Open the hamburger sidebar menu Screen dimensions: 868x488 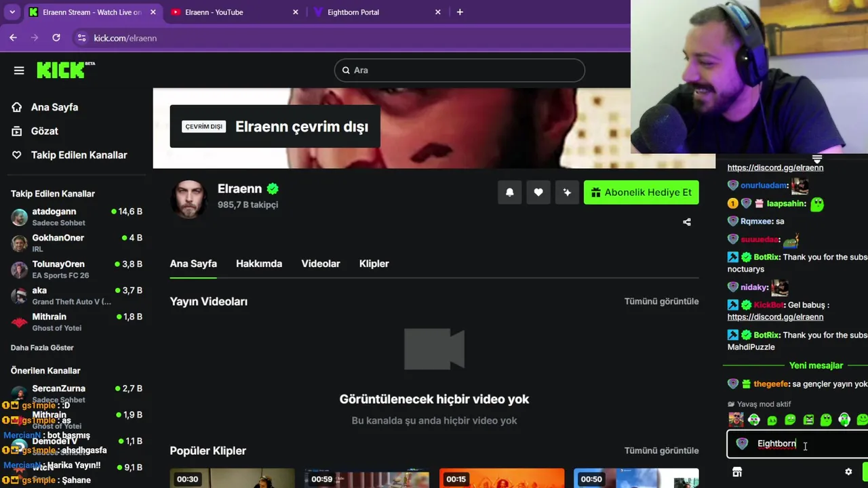19,70
